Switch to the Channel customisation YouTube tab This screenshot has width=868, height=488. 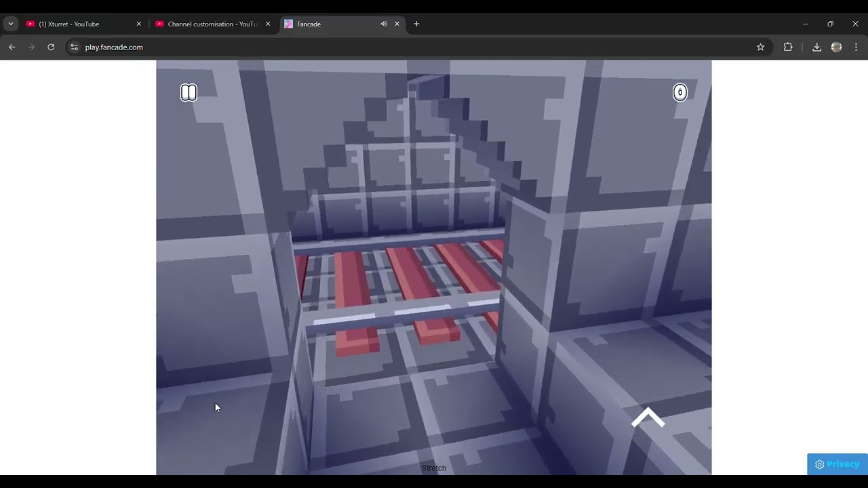212,24
